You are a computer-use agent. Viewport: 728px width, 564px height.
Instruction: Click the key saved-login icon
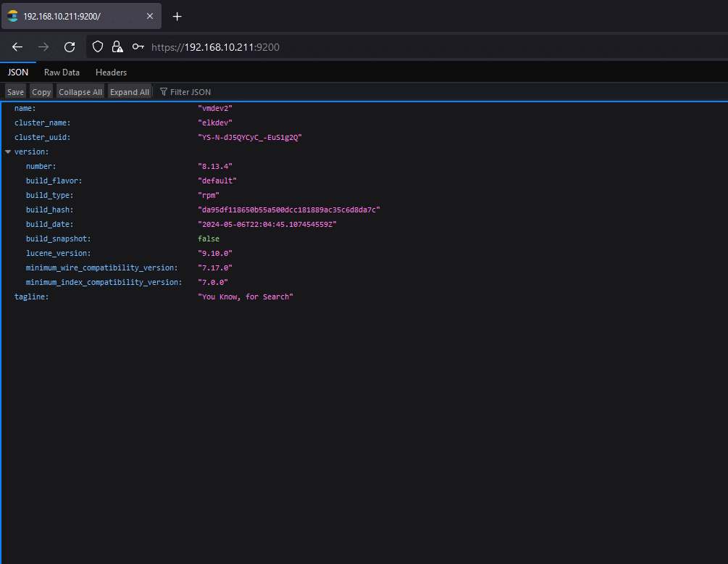point(138,47)
